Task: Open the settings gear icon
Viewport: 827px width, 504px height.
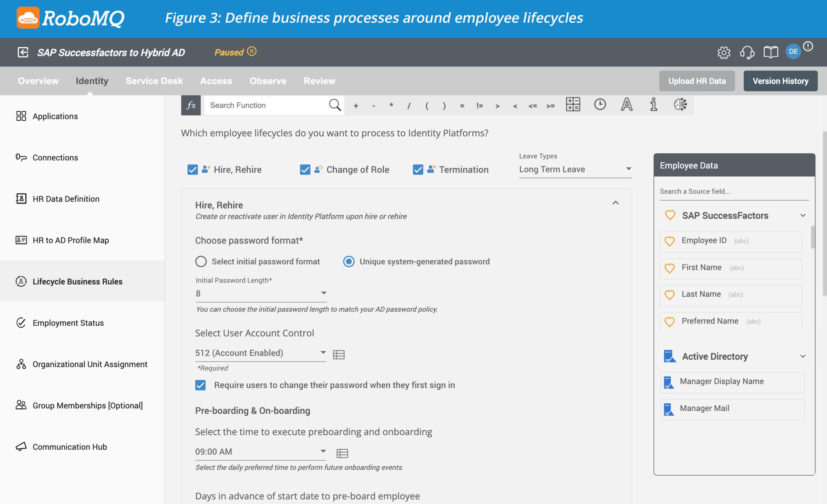Action: coord(724,52)
